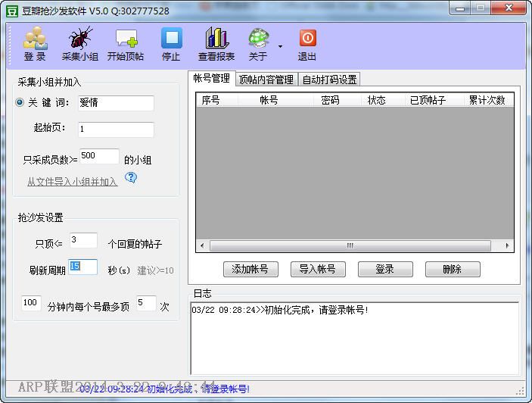Click the 只顶<= replies field showing 3
This screenshot has height=403, width=532.
(x=83, y=240)
